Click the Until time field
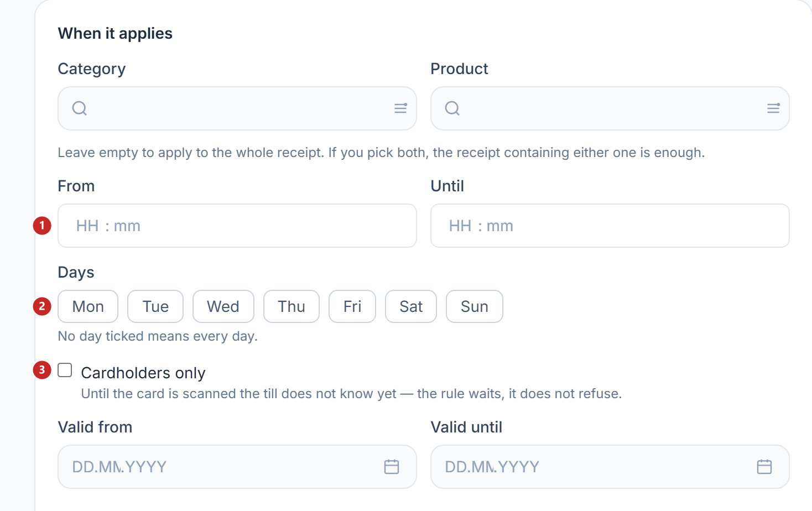Screen dimensions: 812x511 610,226
